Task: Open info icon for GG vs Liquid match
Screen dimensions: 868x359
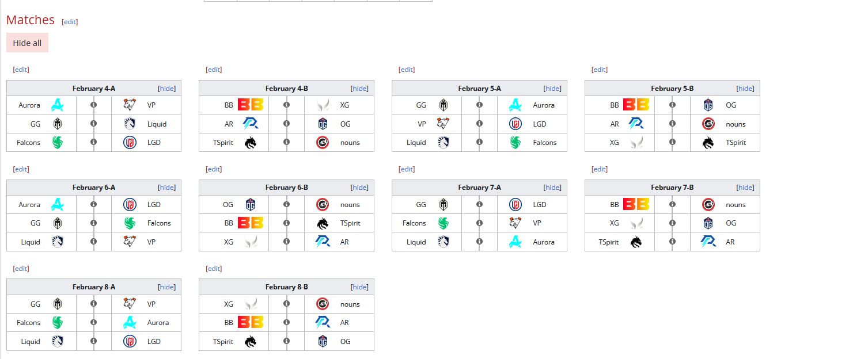Action: pyautogui.click(x=94, y=124)
